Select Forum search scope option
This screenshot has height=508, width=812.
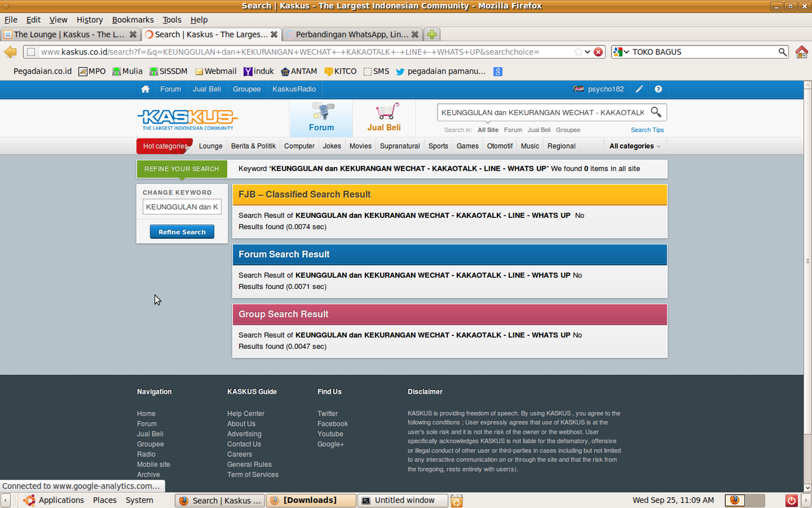click(x=513, y=130)
